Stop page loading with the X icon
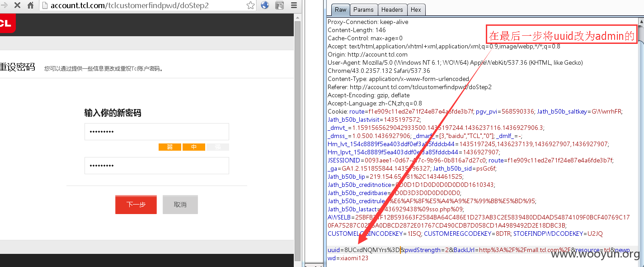644x267 pixels. 17,5
